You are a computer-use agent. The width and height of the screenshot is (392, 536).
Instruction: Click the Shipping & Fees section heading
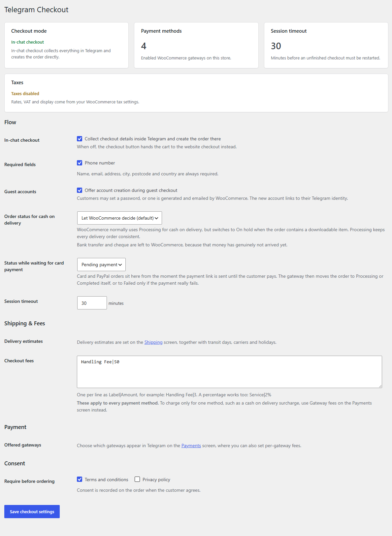25,323
